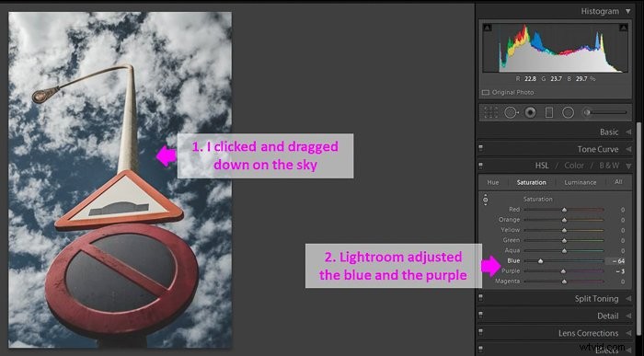Click the Aqua slider label
This screenshot has height=356, width=644.
pyautogui.click(x=512, y=250)
